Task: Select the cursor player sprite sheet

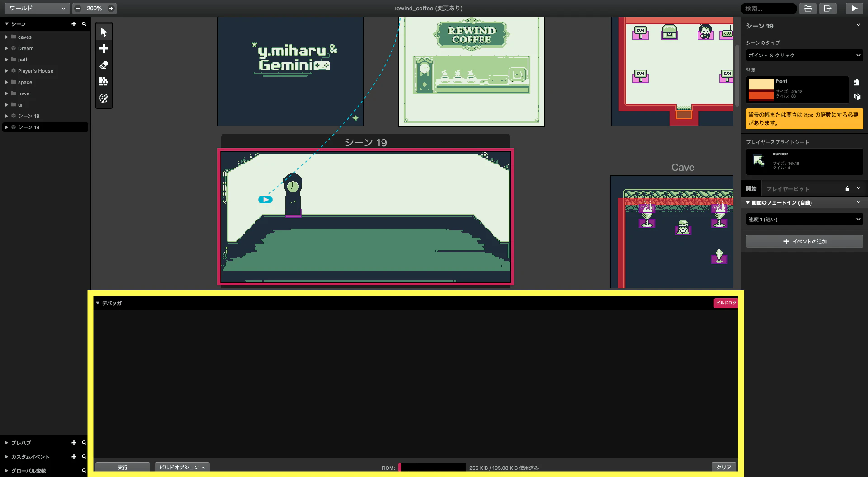Action: (804, 162)
